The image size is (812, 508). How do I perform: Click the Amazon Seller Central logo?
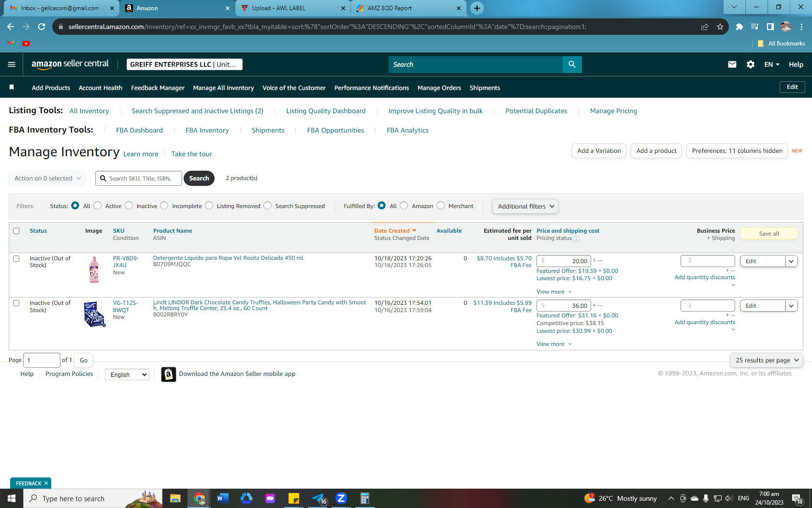(x=70, y=64)
